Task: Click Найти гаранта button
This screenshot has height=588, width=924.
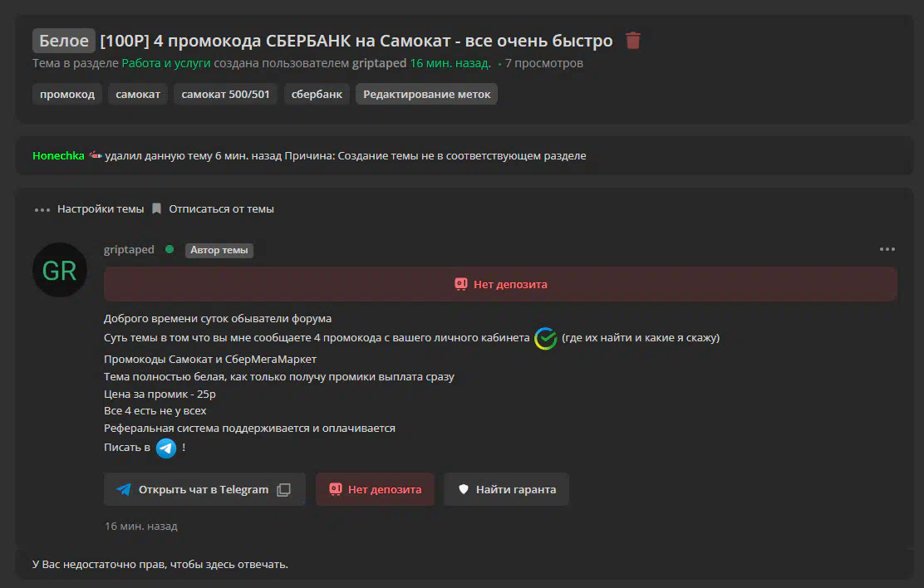Action: click(x=507, y=489)
